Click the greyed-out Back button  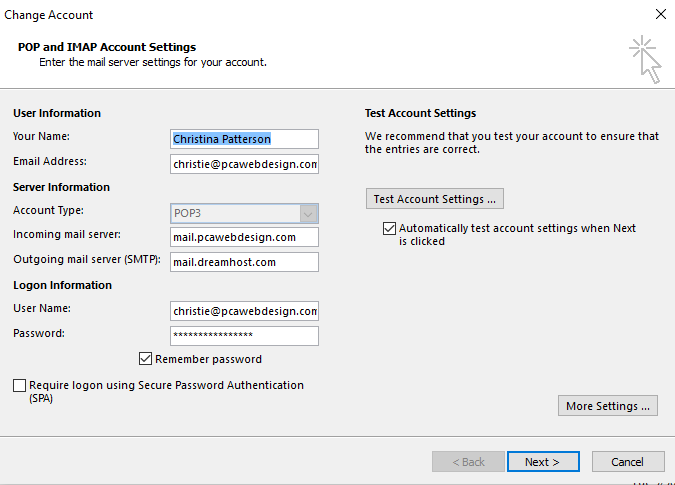click(468, 462)
